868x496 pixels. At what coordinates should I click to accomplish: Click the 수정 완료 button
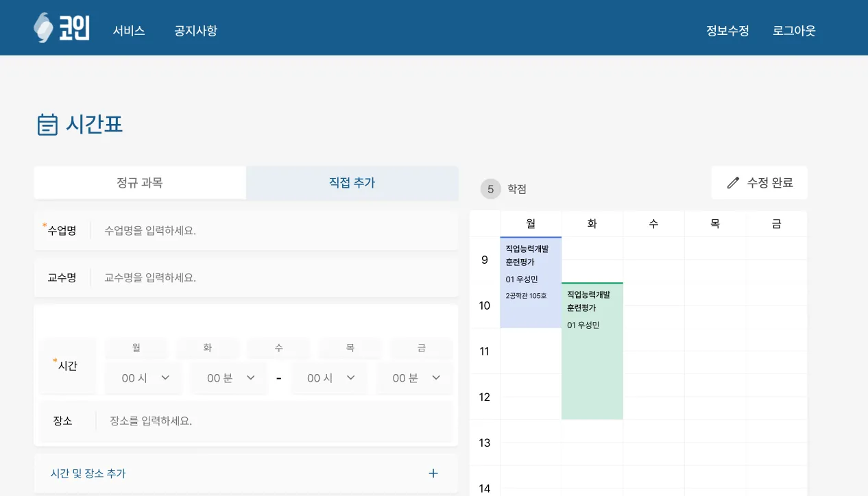[760, 183]
